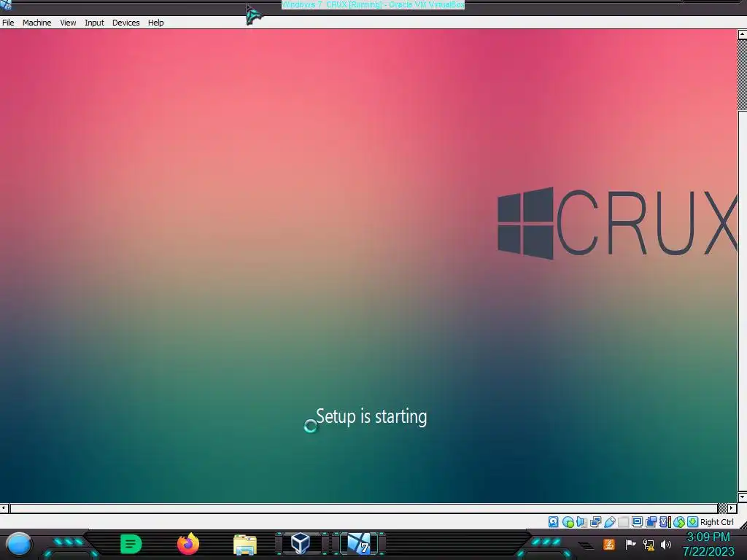
Task: Click the grayed shared folders status icon
Action: pos(623,522)
